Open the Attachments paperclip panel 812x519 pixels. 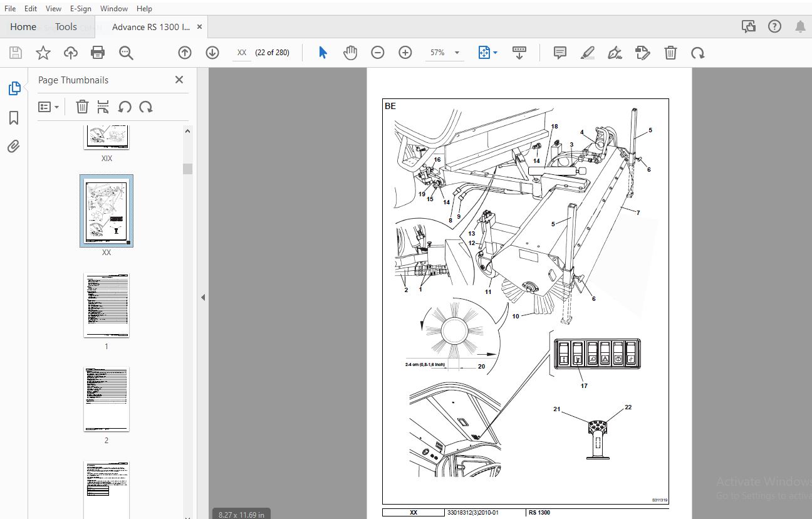(14, 147)
